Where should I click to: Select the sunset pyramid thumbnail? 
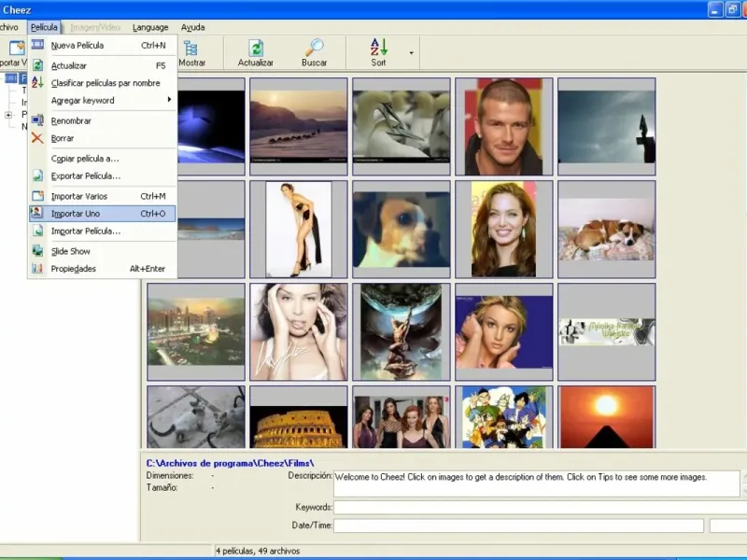606,418
